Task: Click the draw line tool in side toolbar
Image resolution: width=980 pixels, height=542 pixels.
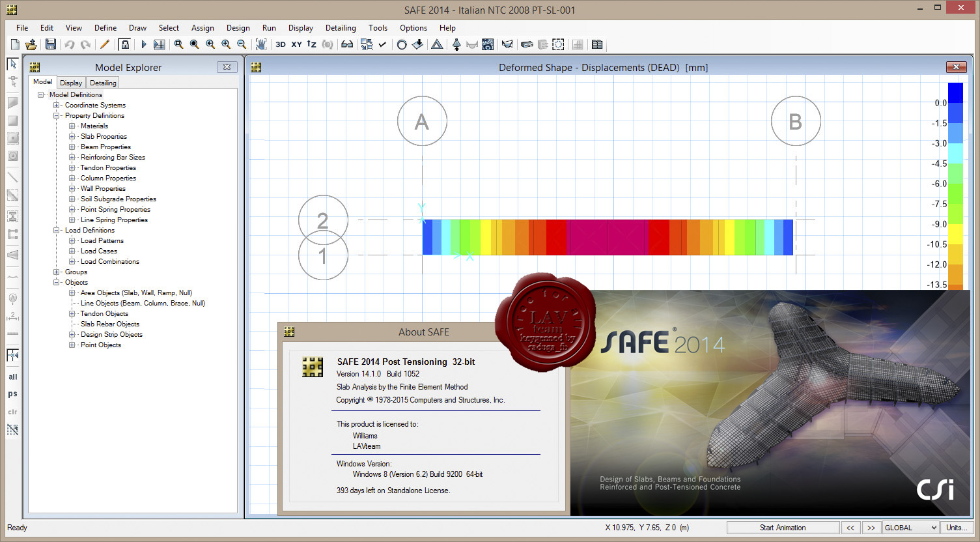Action: tap(12, 177)
